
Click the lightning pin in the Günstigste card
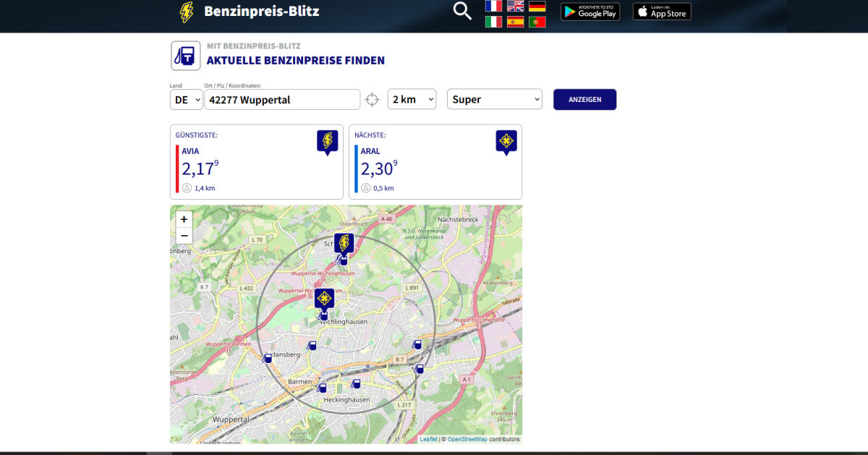coord(327,143)
